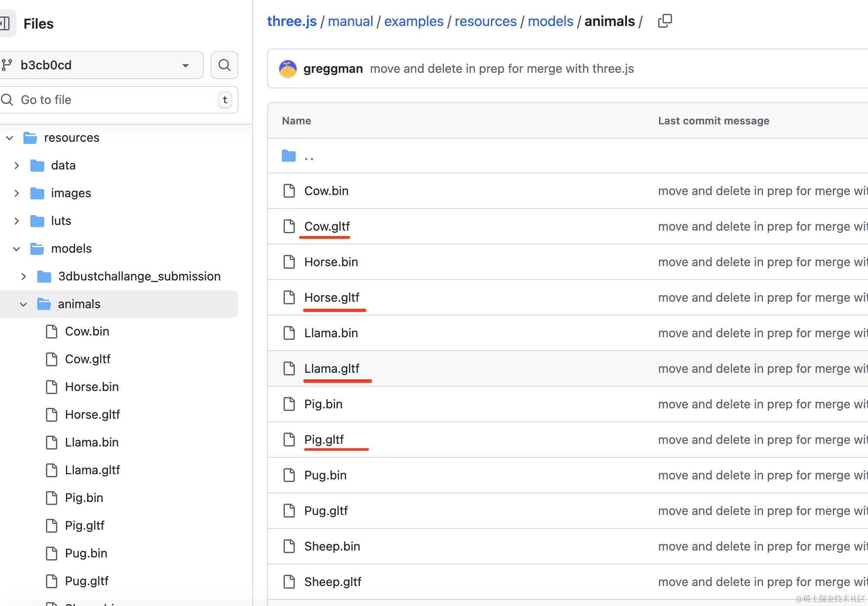
Task: Open Pug.bin in the file table
Action: point(326,475)
